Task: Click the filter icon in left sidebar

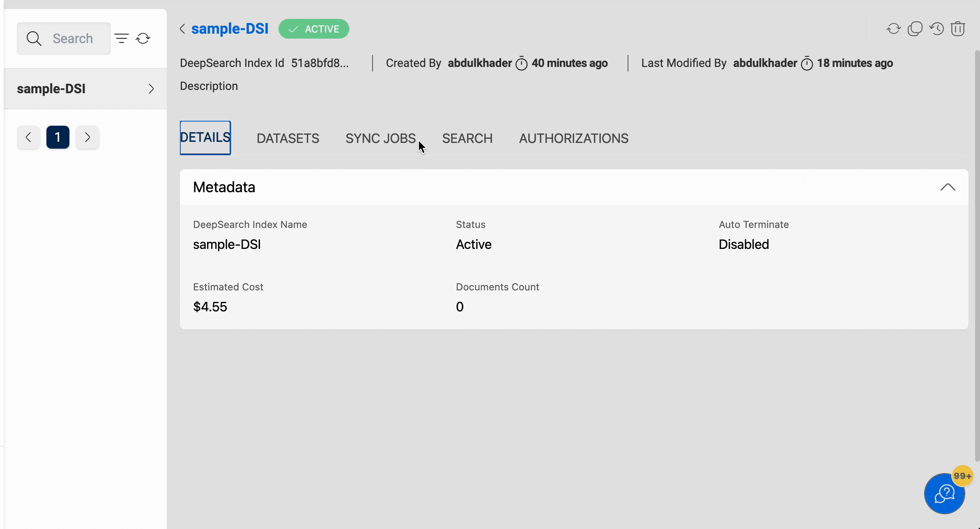Action: 122,38
